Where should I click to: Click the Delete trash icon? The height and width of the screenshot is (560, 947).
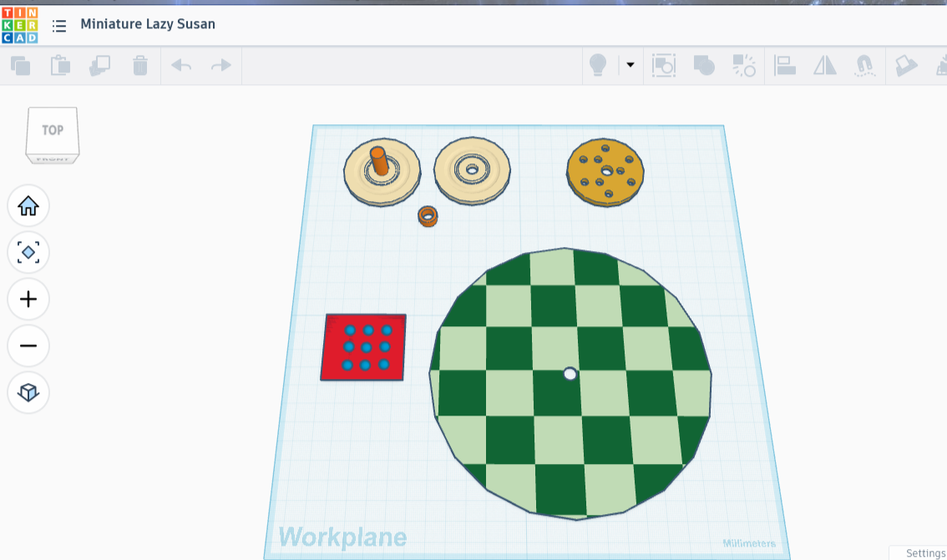click(140, 65)
